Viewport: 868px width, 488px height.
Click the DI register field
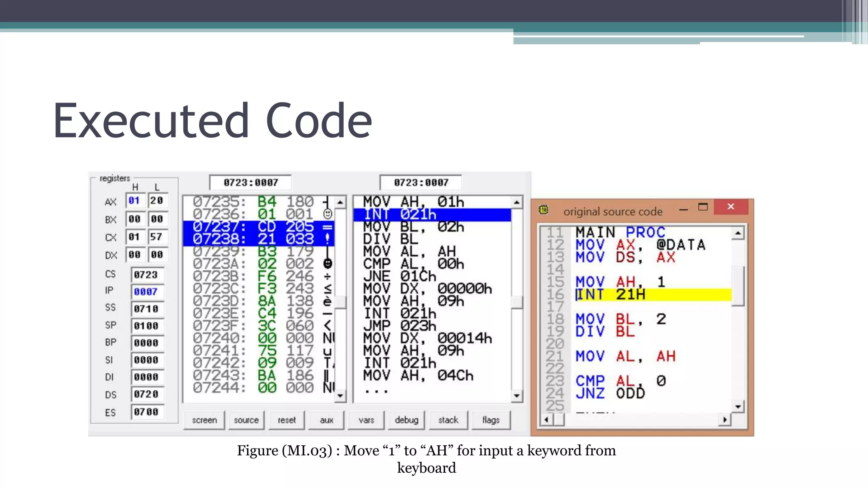147,377
